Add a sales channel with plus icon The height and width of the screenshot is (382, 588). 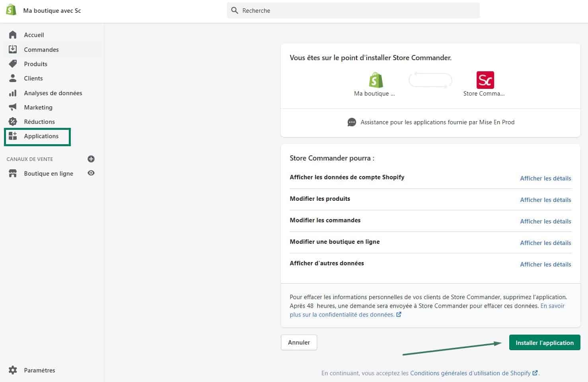point(91,159)
